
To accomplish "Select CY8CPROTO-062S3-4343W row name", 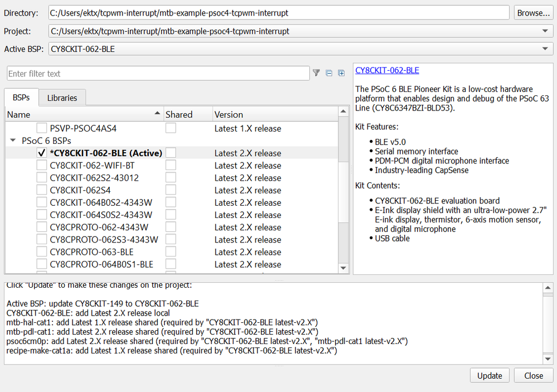I will tap(104, 240).
